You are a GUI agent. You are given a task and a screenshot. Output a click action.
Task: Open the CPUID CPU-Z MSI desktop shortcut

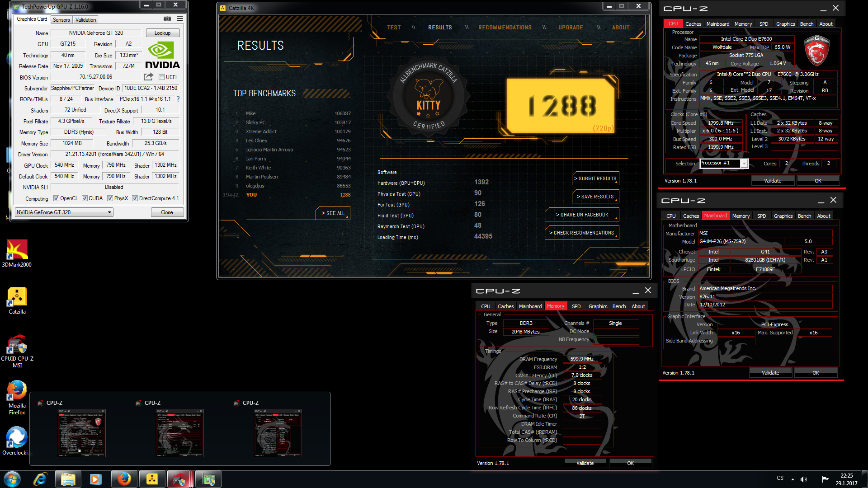17,351
